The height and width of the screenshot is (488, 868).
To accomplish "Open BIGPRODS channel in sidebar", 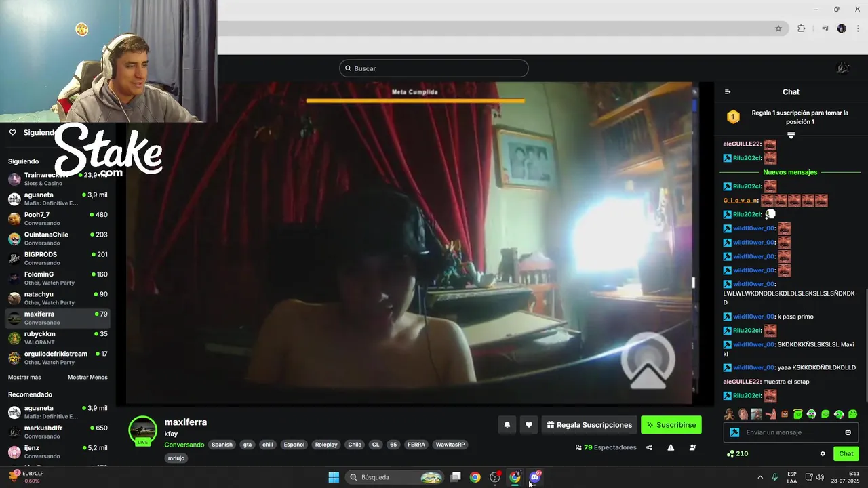I will point(58,258).
